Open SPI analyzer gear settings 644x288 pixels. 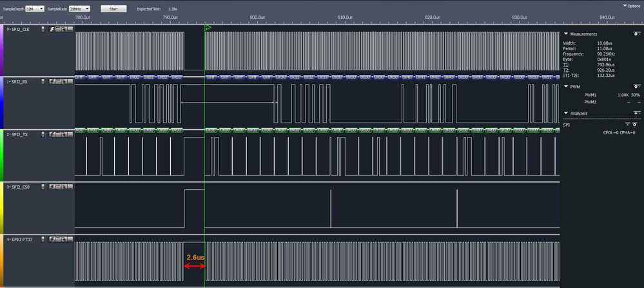coord(634,124)
